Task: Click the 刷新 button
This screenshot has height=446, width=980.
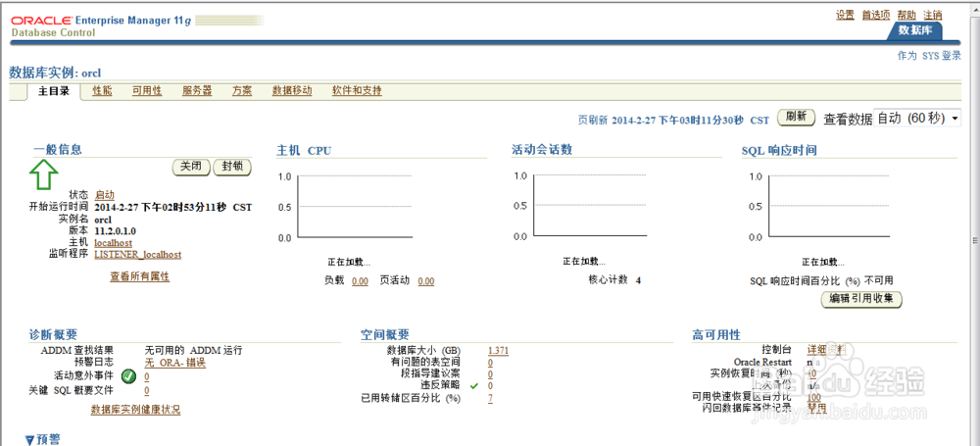Action: point(796,117)
